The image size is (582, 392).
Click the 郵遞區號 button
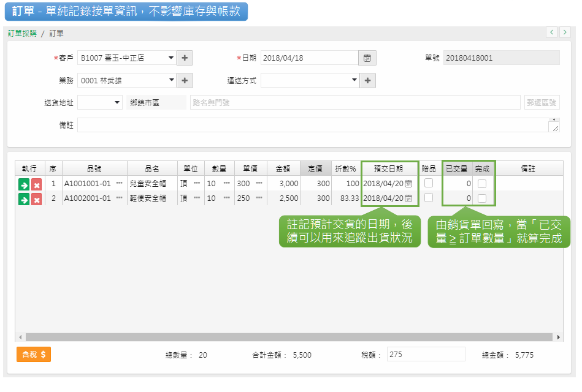coord(542,102)
